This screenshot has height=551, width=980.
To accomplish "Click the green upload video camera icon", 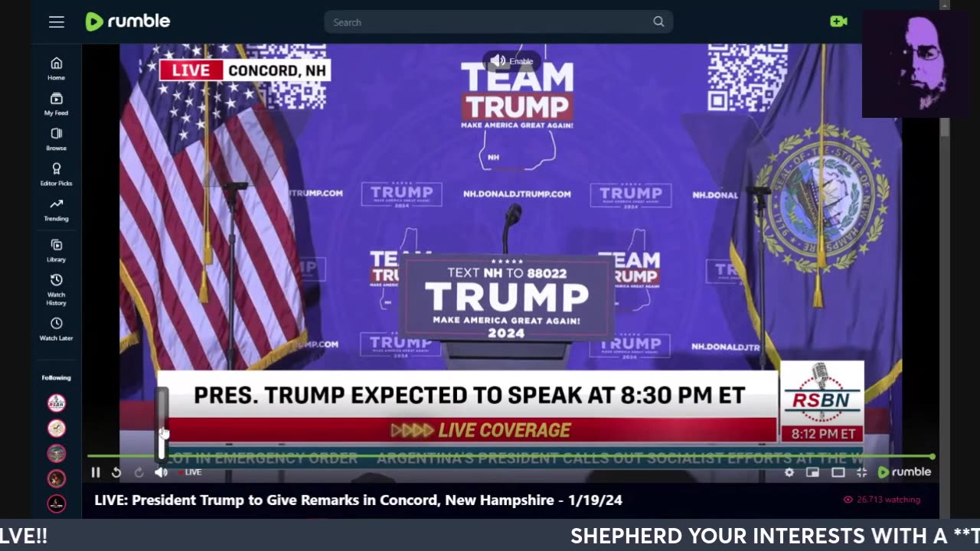I will (838, 21).
